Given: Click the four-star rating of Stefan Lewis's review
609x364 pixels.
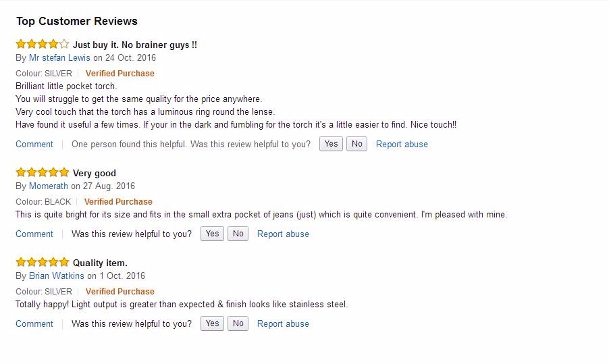Looking at the screenshot, I should coord(43,45).
